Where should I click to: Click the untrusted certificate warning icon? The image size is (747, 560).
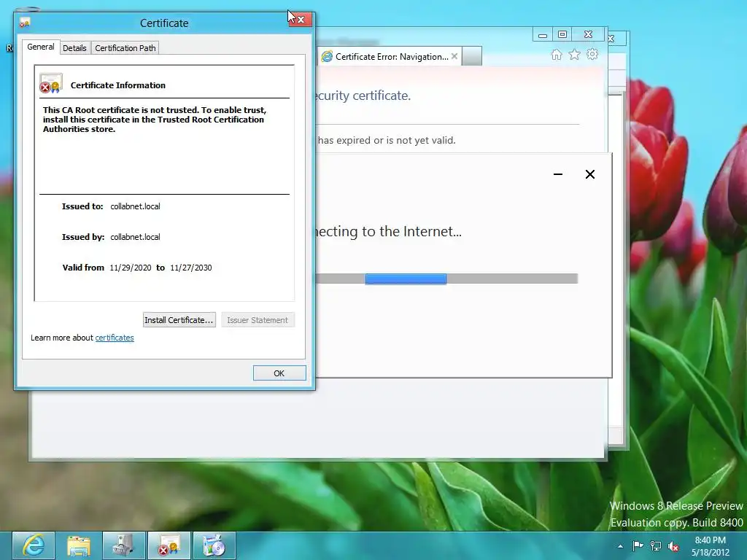51,83
